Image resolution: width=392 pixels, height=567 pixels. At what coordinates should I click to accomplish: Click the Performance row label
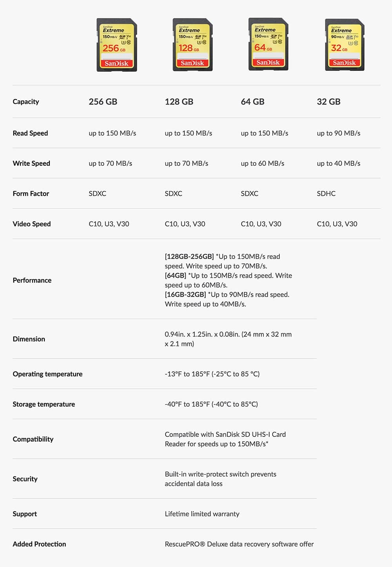pyautogui.click(x=32, y=280)
